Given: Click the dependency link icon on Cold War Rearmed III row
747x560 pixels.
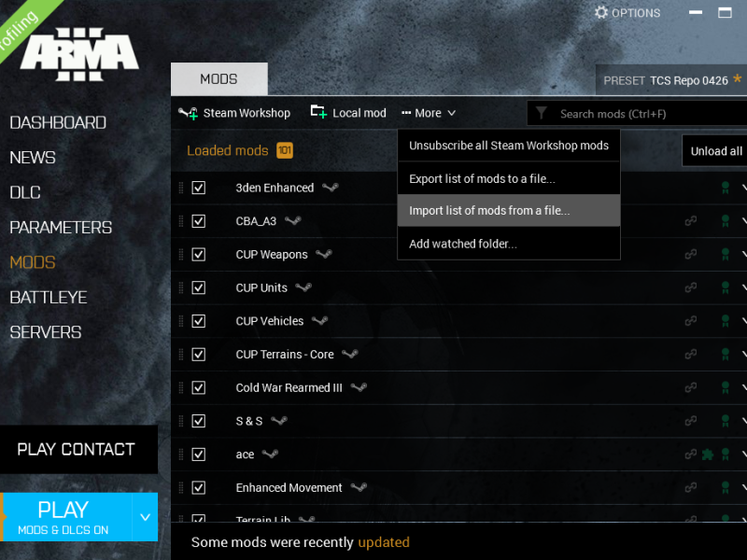Looking at the screenshot, I should (691, 387).
